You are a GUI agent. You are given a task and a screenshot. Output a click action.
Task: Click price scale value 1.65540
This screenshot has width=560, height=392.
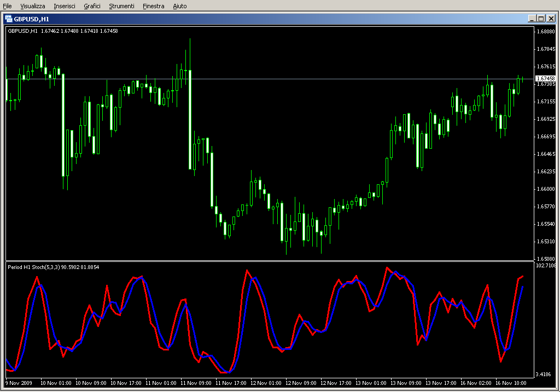tap(546, 224)
